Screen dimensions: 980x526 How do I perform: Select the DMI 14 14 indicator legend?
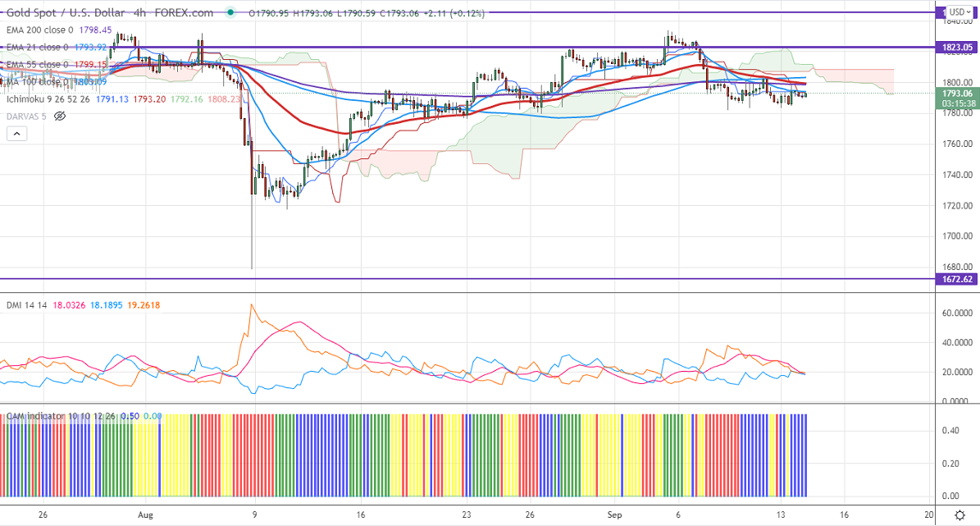(26, 305)
